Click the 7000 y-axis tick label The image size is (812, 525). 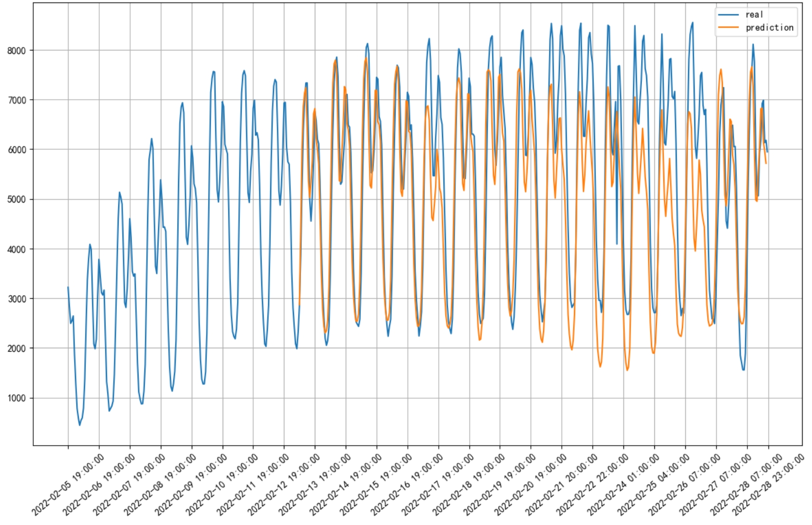17,100
